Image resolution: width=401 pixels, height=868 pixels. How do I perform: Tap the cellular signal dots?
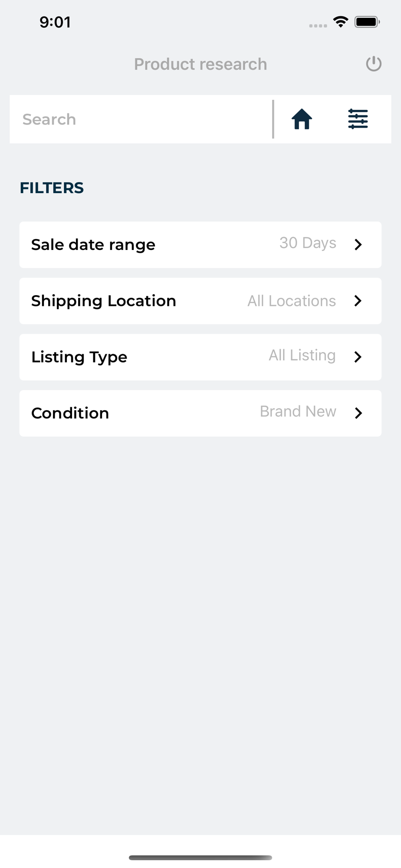click(x=318, y=26)
